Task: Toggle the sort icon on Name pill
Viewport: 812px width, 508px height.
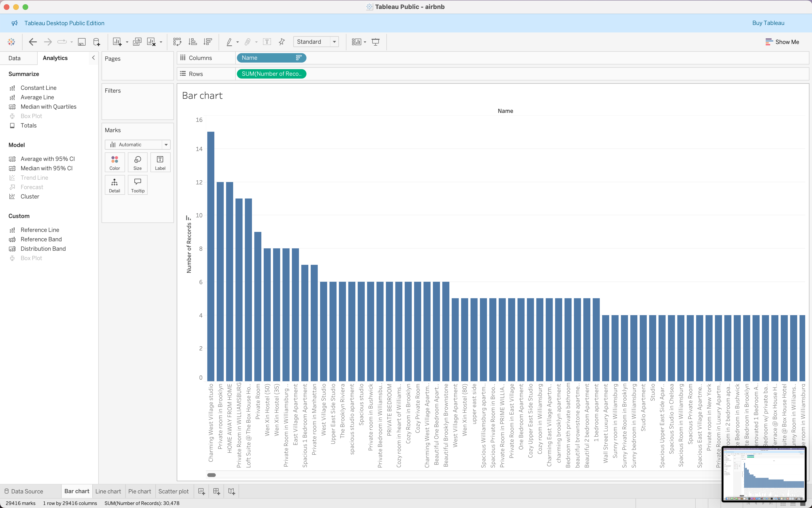Action: tap(298, 57)
